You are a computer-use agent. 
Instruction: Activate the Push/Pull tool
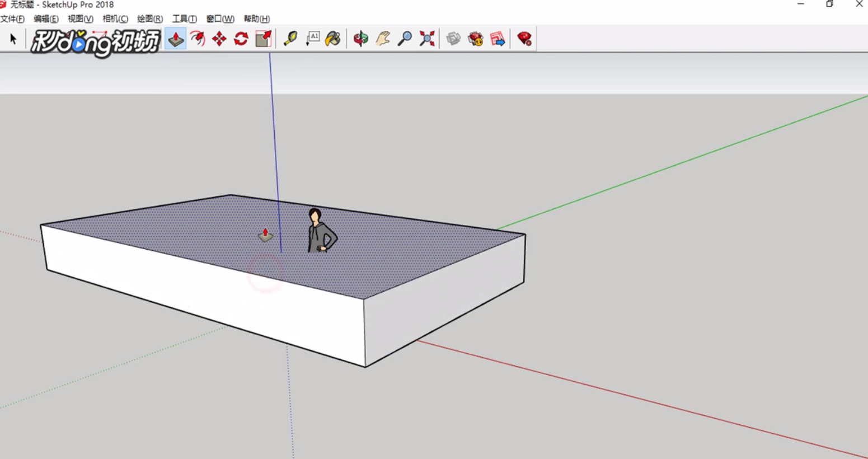pos(175,39)
